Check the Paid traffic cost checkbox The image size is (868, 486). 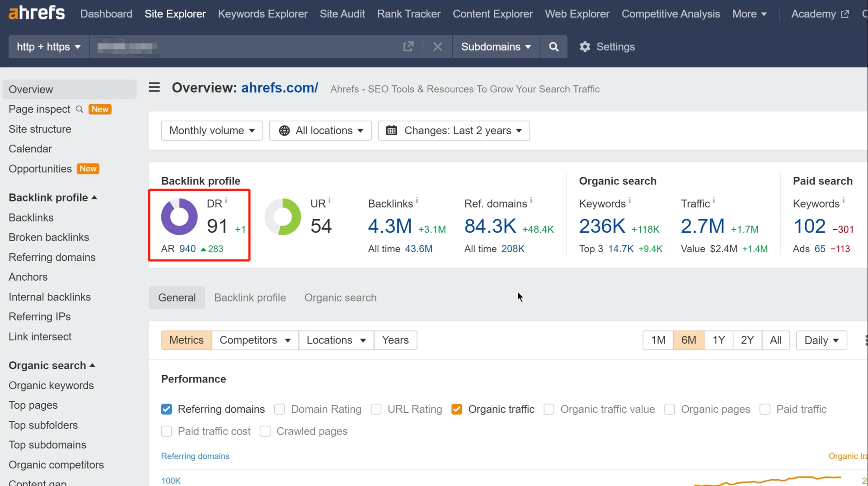pos(166,431)
